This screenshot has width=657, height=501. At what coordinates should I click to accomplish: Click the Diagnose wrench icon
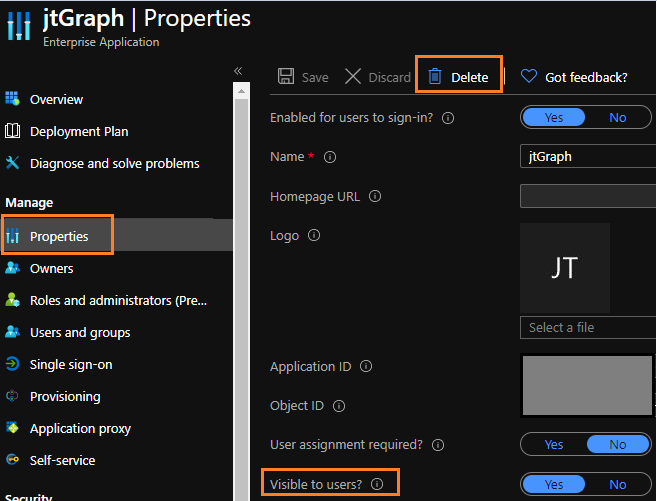[13, 163]
